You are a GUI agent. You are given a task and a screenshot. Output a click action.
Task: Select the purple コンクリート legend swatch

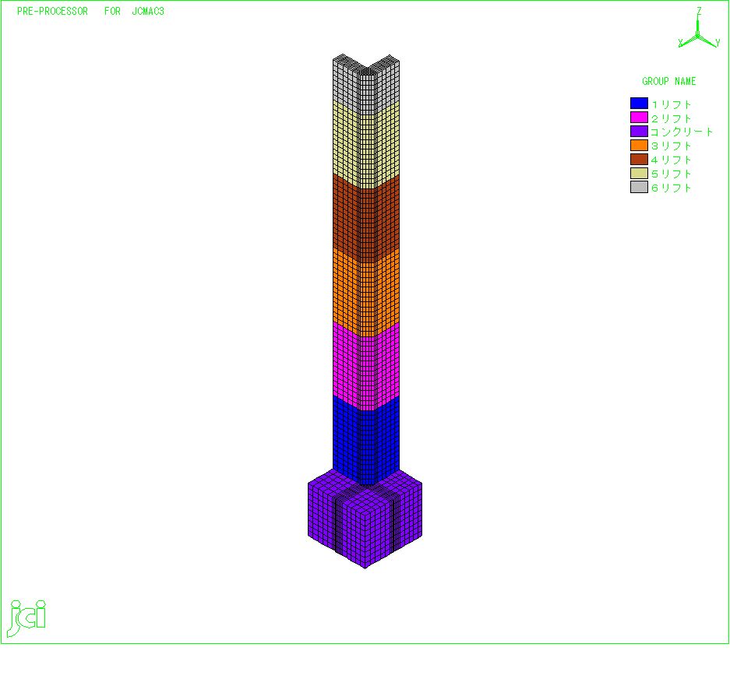(x=639, y=132)
